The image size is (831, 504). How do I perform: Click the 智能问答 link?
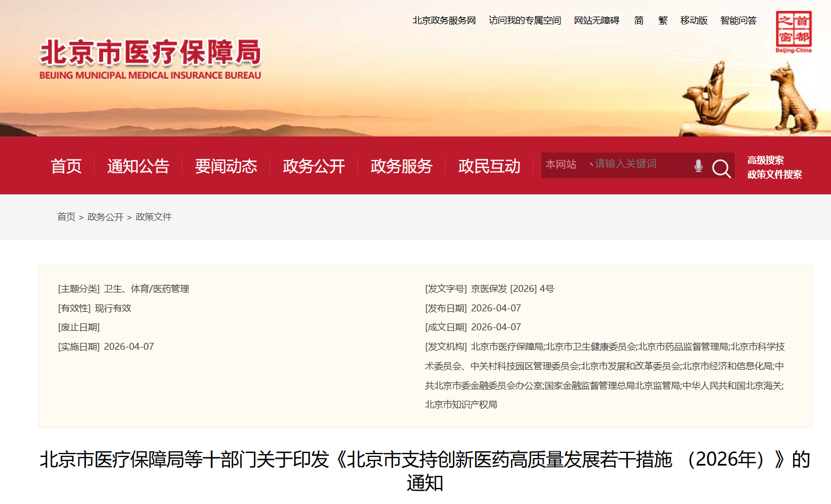(x=738, y=21)
